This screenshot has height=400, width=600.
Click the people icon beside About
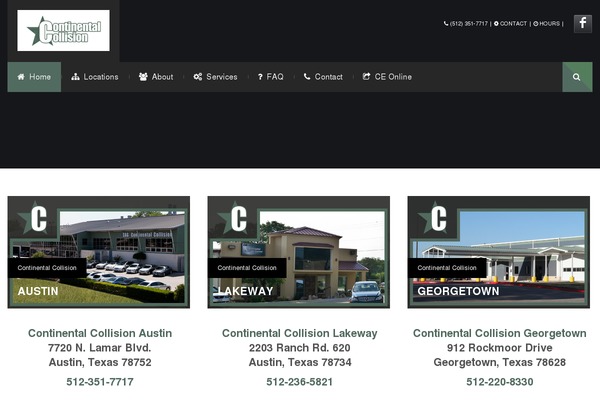point(143,77)
